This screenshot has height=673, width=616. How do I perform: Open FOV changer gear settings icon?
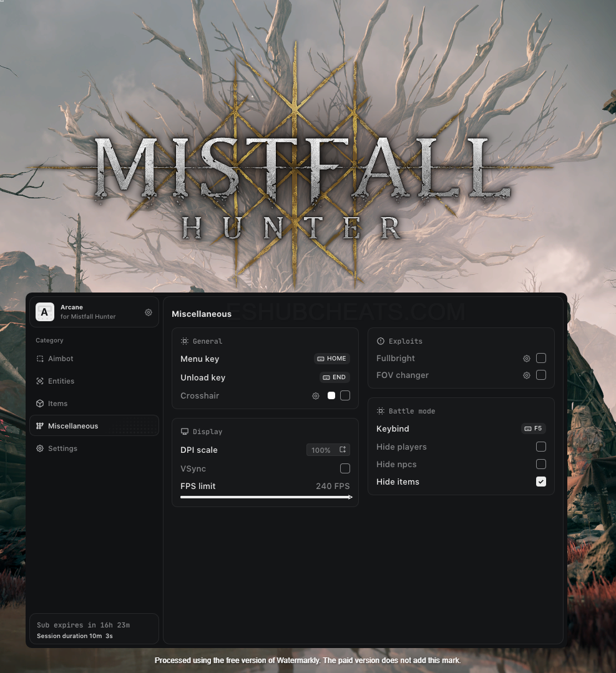click(527, 375)
